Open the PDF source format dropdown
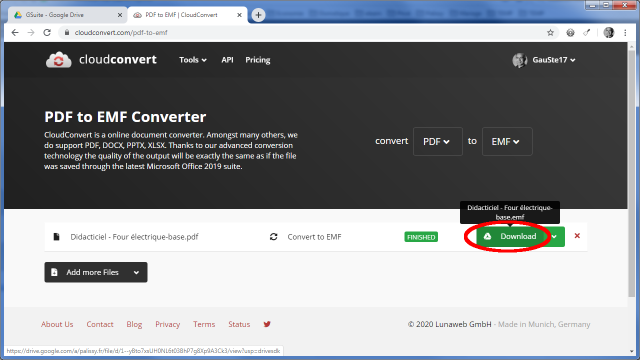640x360 pixels. click(x=438, y=141)
